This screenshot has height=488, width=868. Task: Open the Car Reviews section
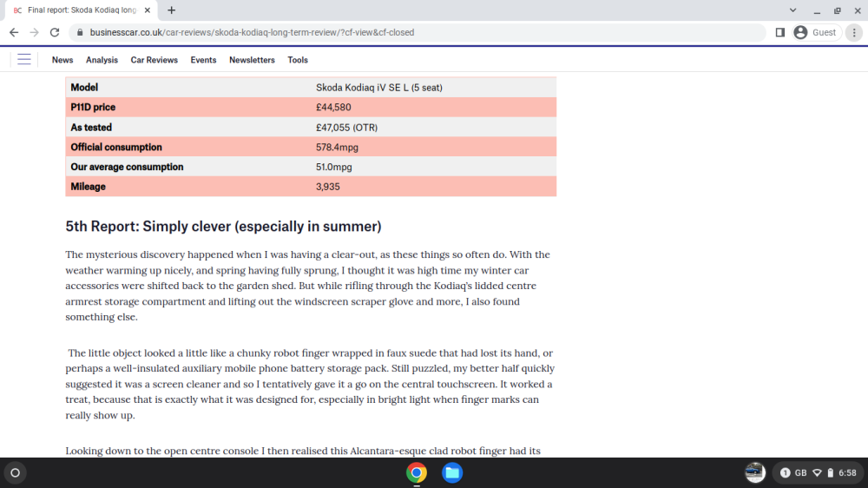tap(154, 60)
